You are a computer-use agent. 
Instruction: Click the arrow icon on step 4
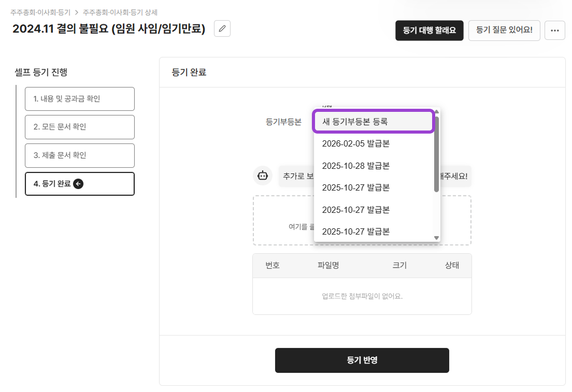(78, 183)
